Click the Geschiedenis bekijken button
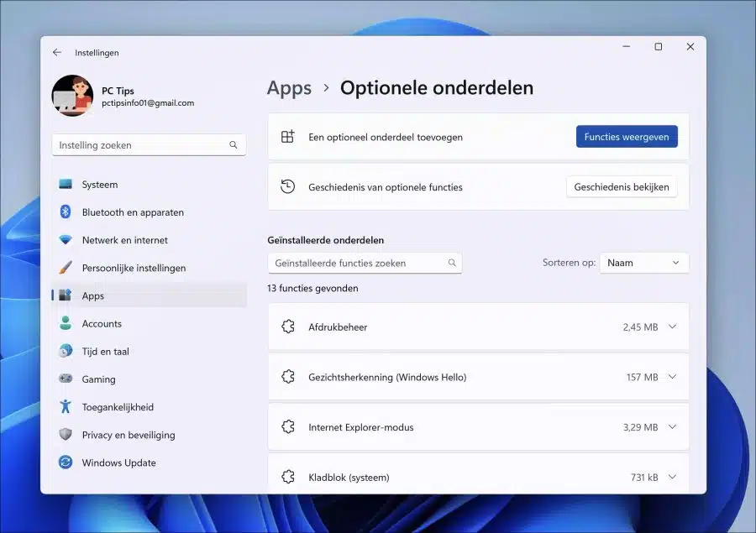This screenshot has width=756, height=533. pos(622,187)
